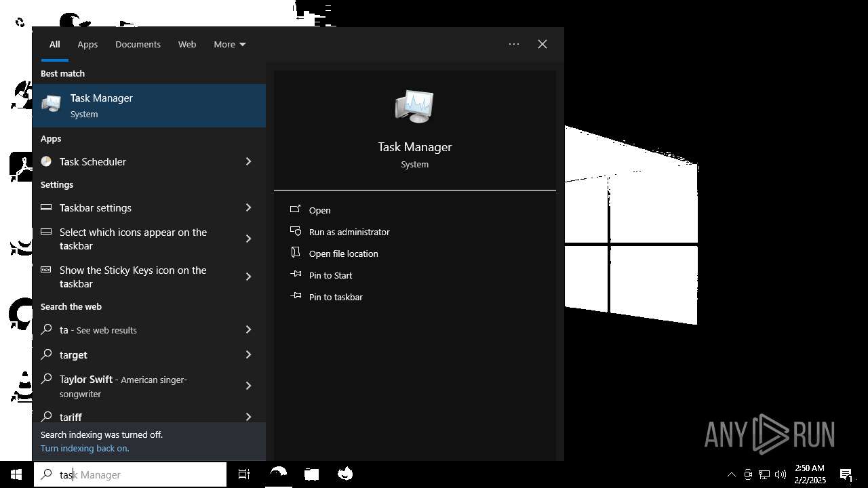Click the Pin to Start pin icon
Viewport: 868px width, 488px height.
[x=296, y=274]
